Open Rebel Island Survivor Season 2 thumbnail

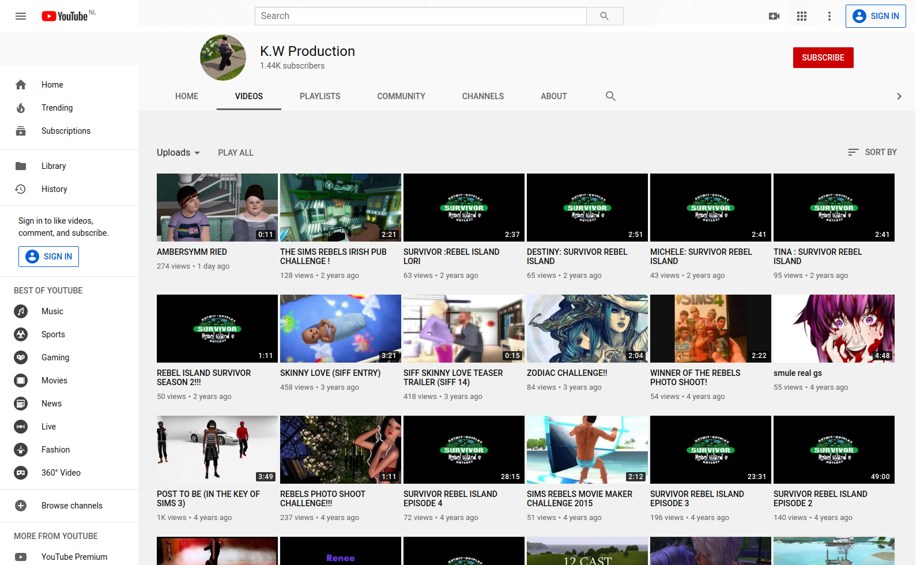click(217, 329)
